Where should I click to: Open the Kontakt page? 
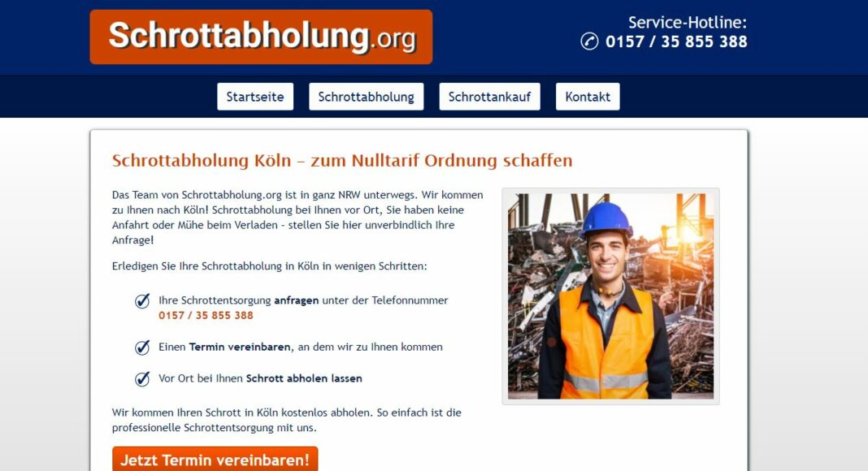click(x=588, y=97)
